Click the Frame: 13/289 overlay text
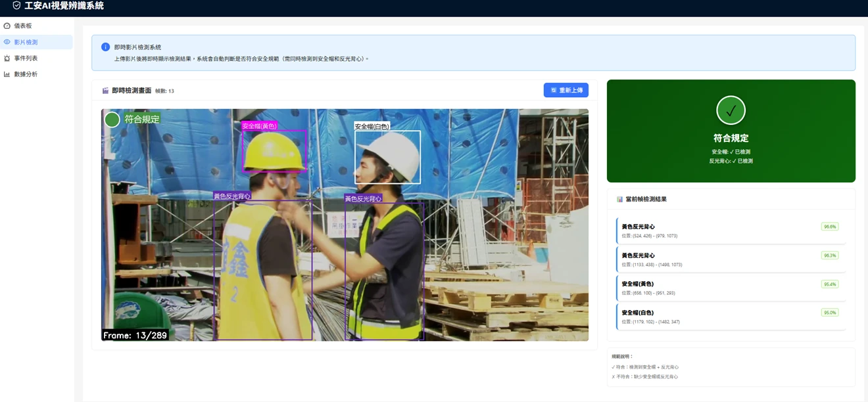 pos(135,335)
